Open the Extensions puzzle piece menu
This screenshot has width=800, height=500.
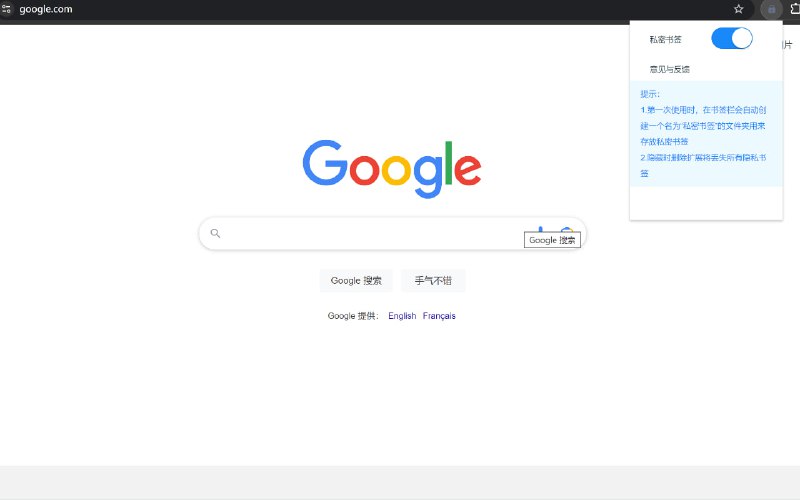pyautogui.click(x=795, y=9)
